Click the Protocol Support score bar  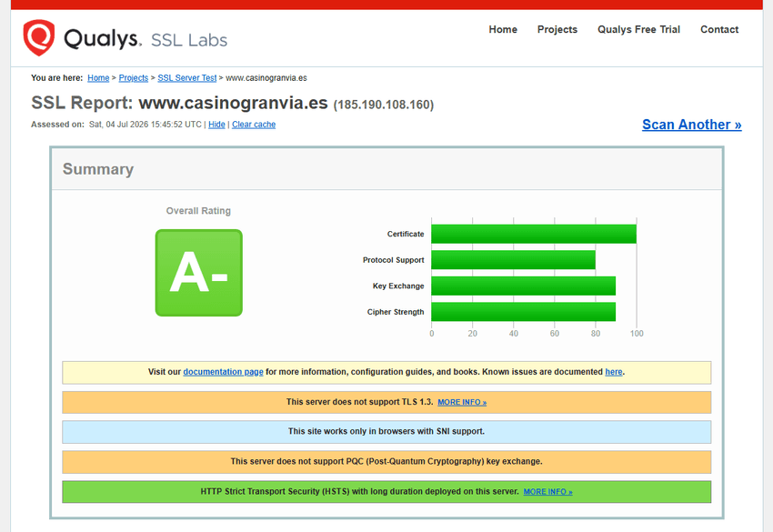513,260
